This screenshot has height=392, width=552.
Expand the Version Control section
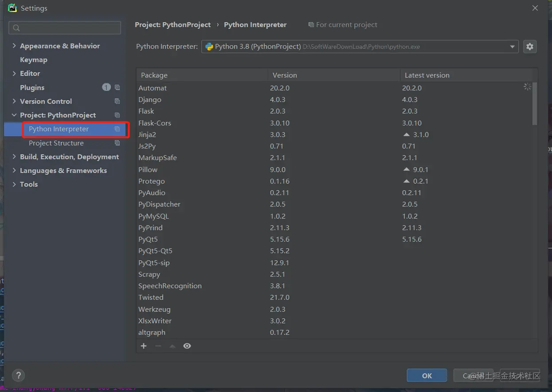point(14,101)
